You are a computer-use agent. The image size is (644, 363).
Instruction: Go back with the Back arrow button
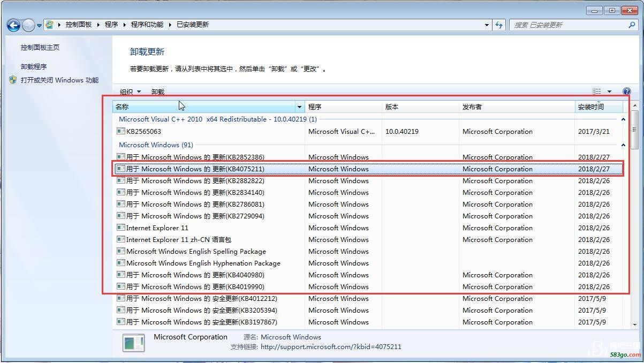coord(13,25)
